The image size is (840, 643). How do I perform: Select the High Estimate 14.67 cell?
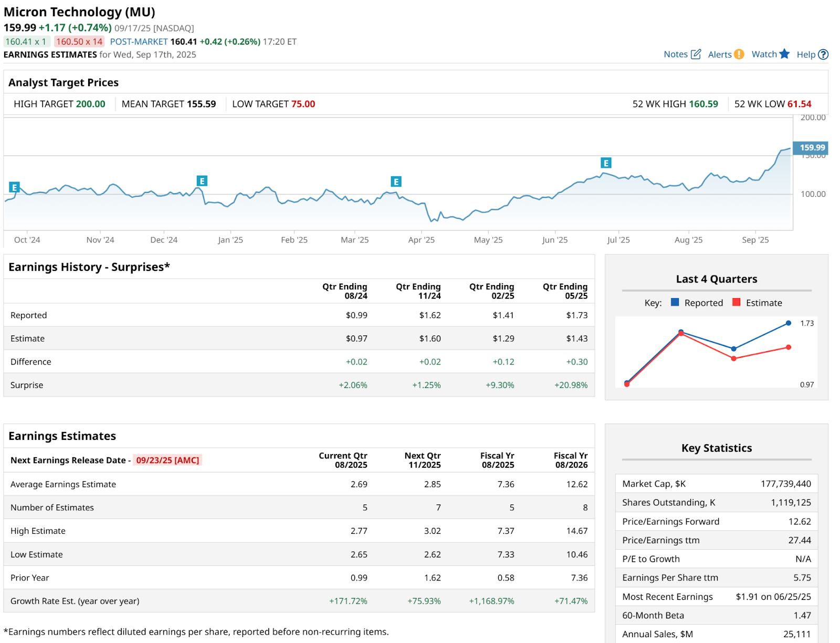click(577, 531)
